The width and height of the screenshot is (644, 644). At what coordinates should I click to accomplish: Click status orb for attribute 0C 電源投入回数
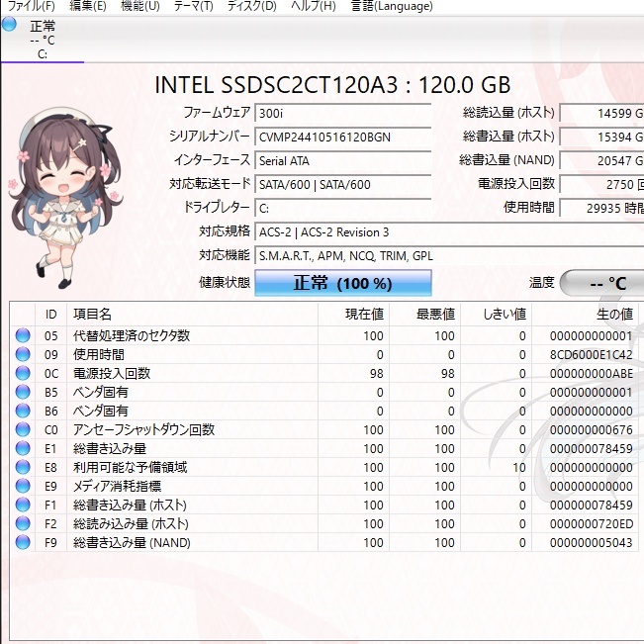(x=23, y=373)
